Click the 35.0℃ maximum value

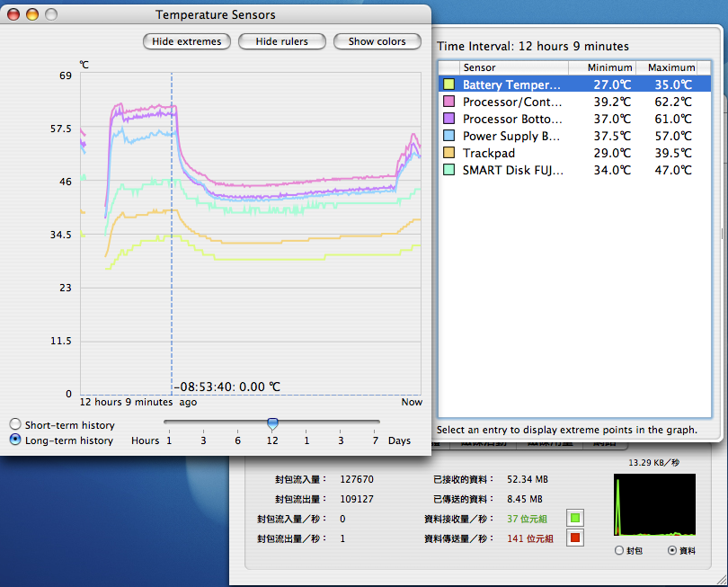673,84
